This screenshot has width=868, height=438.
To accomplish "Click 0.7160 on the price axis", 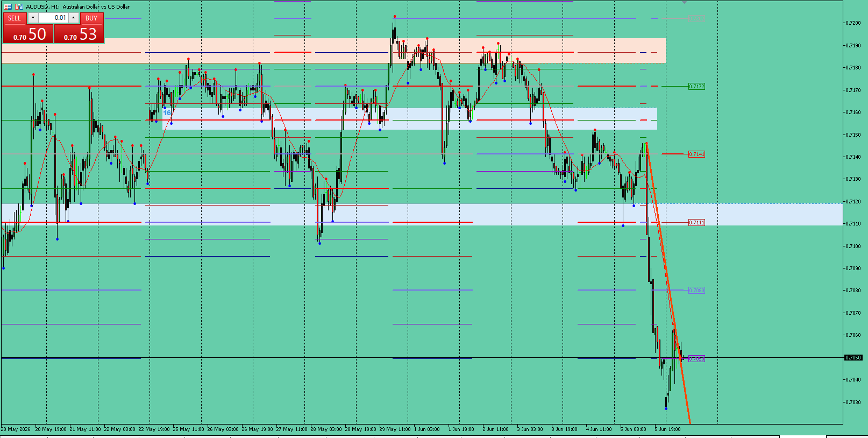I will click(x=853, y=112).
